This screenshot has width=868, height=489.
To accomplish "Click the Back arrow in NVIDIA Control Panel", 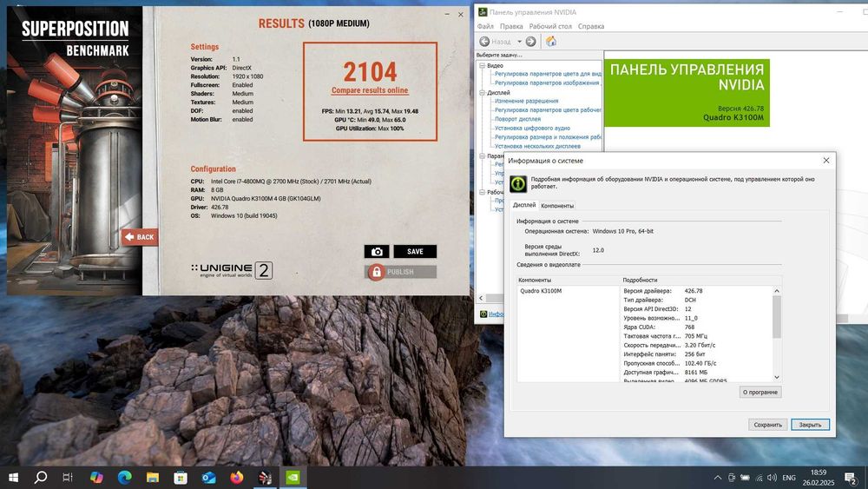I will click(484, 42).
